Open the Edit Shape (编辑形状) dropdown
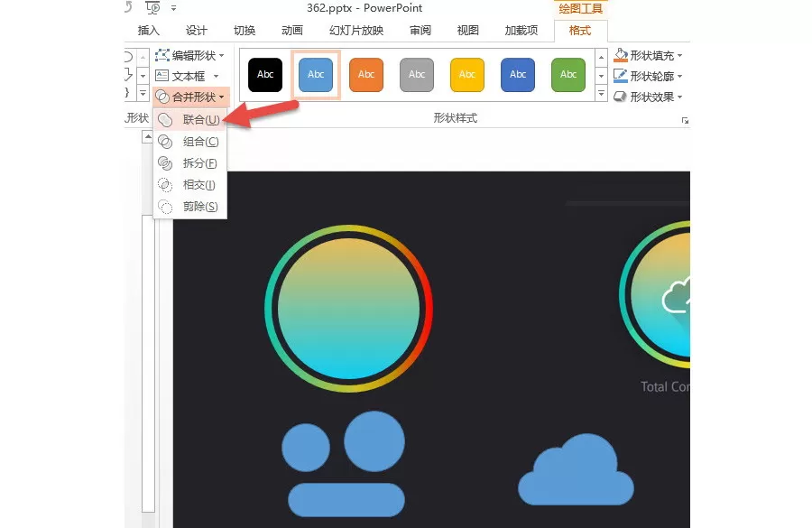The width and height of the screenshot is (812, 528). click(190, 55)
